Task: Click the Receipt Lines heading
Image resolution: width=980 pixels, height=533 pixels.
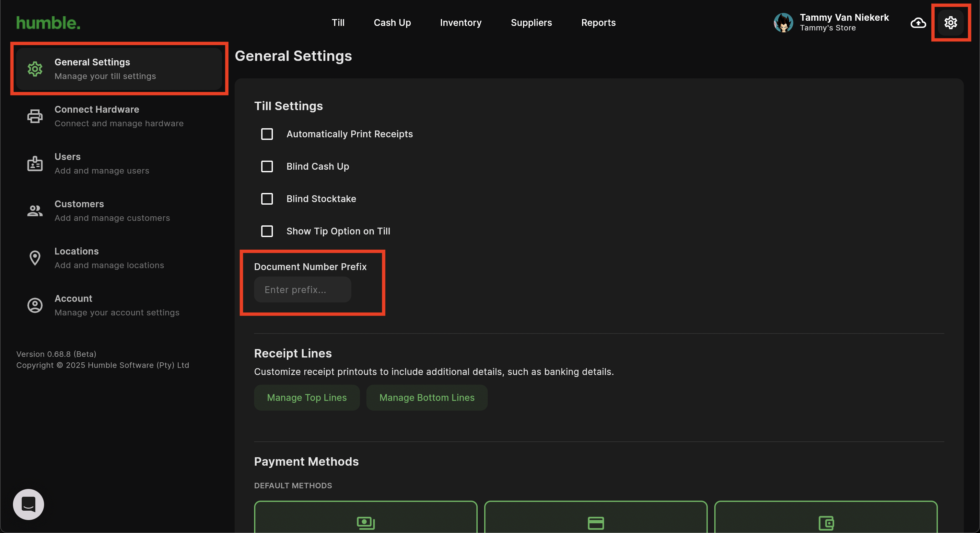Action: (x=293, y=353)
